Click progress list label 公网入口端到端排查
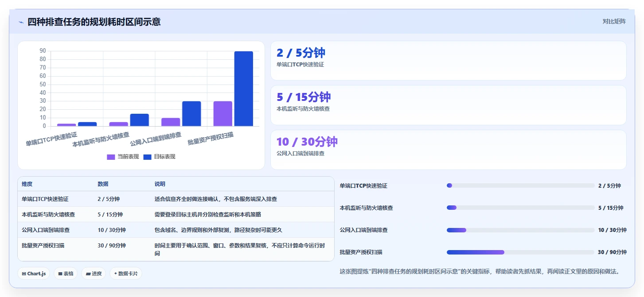The height and width of the screenshot is (297, 644). [364, 230]
